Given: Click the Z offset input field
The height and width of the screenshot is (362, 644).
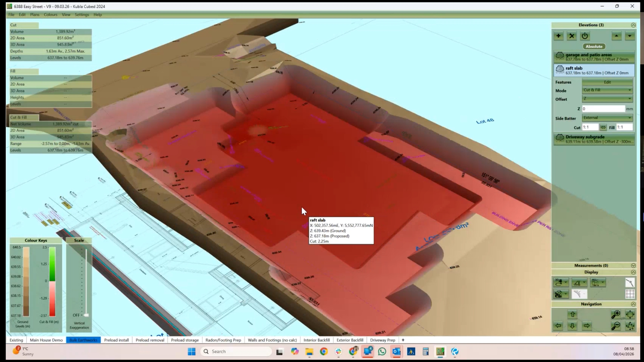Looking at the screenshot, I should click(603, 109).
